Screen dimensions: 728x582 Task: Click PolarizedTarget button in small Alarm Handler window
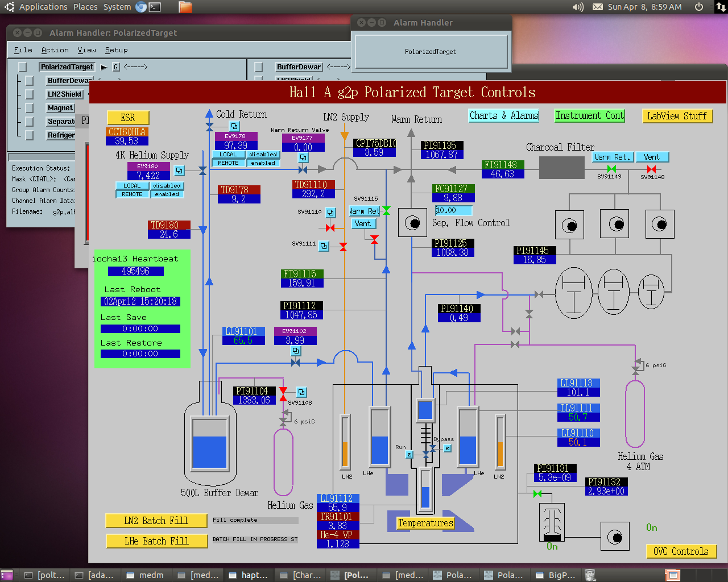(x=431, y=52)
